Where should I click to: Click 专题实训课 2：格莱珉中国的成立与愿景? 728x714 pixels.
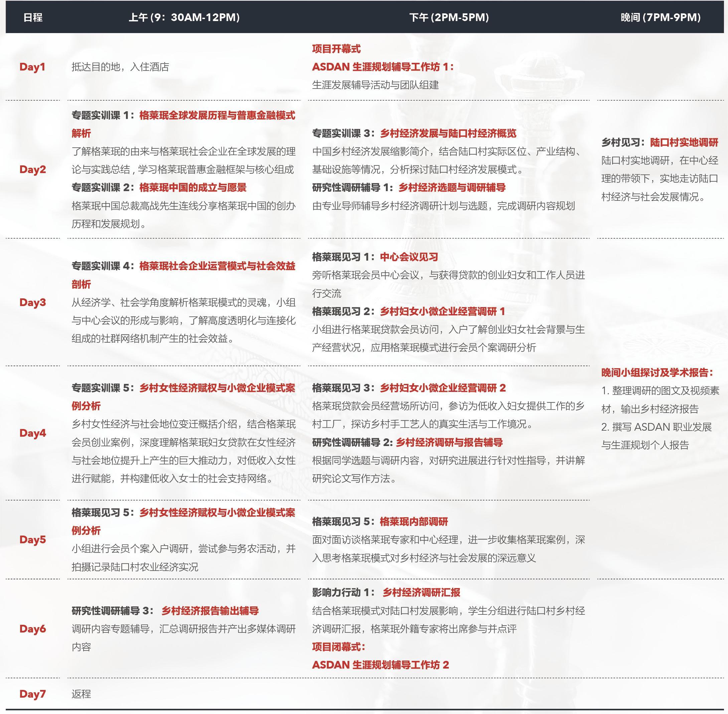[159, 187]
